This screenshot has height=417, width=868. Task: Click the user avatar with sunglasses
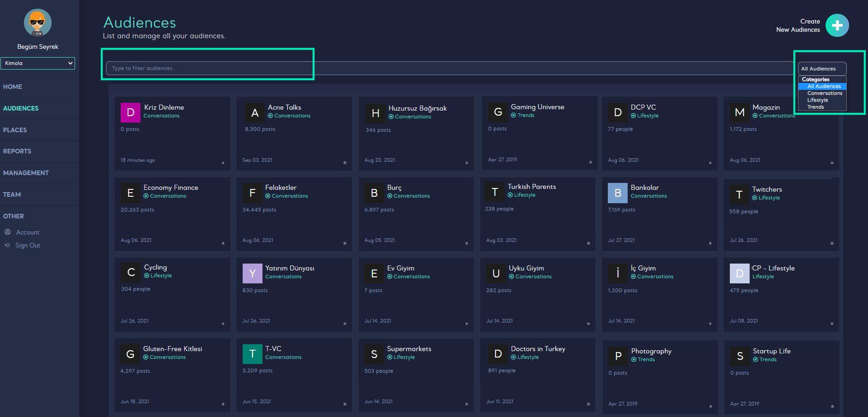click(x=38, y=23)
